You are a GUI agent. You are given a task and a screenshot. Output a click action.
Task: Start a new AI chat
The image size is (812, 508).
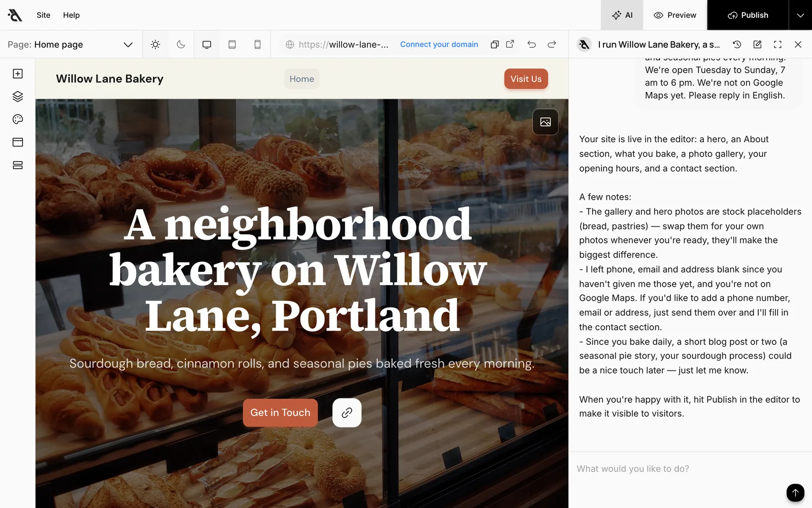757,45
